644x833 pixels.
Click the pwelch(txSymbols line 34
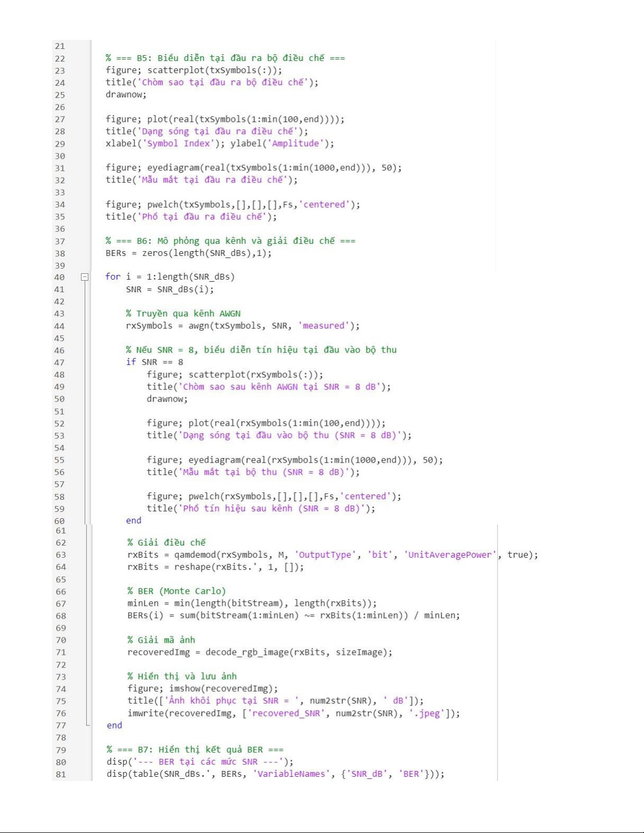[233, 204]
